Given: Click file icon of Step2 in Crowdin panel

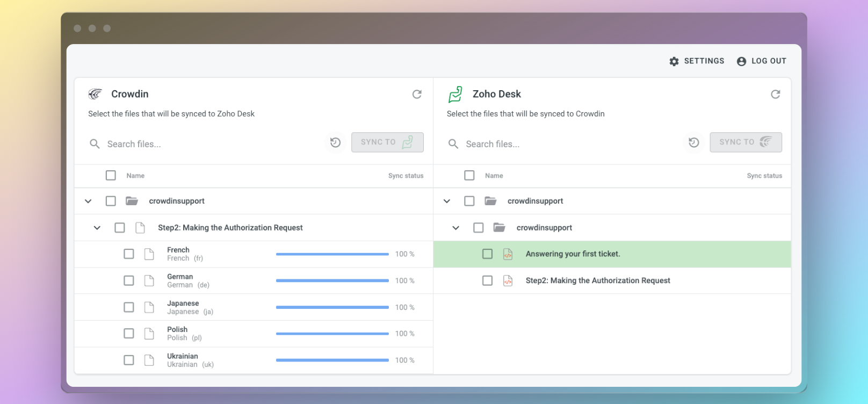Looking at the screenshot, I should [x=140, y=228].
